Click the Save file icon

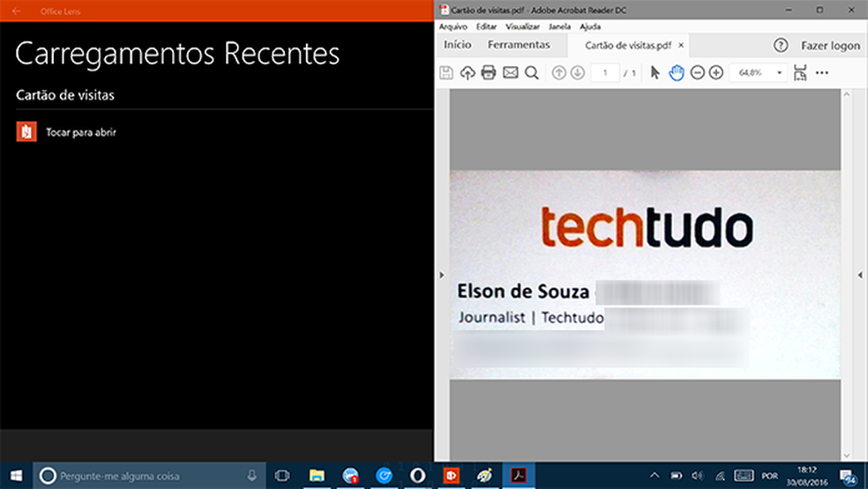[x=446, y=72]
